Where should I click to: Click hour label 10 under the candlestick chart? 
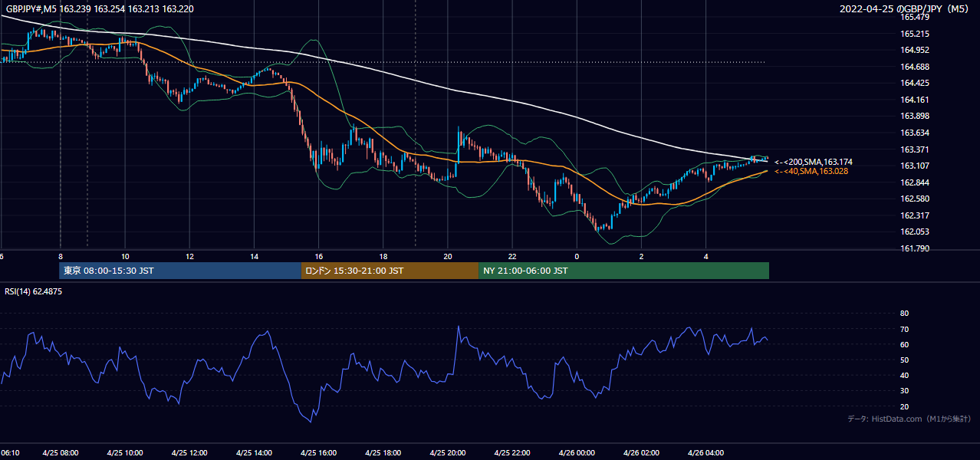coord(124,256)
